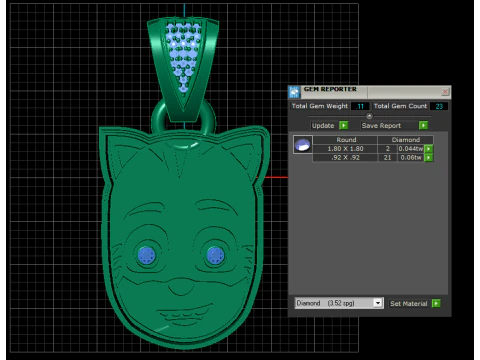Click the Total Gem Count value 23

point(439,106)
